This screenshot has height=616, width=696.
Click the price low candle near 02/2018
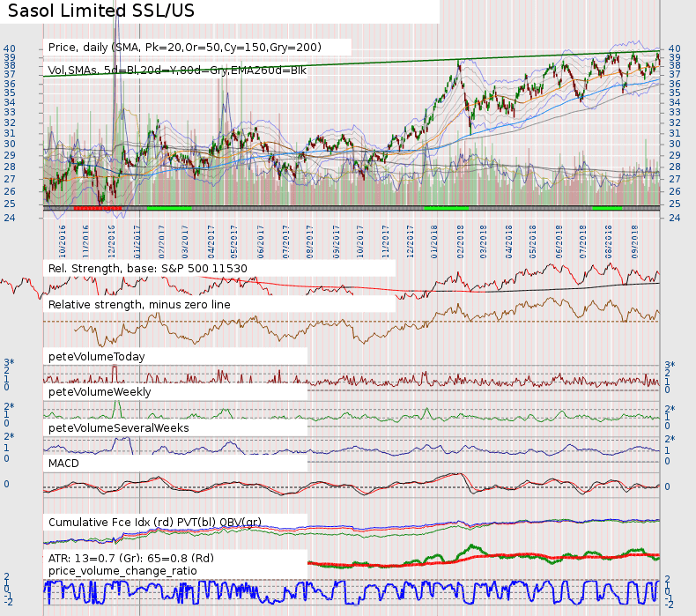click(470, 126)
